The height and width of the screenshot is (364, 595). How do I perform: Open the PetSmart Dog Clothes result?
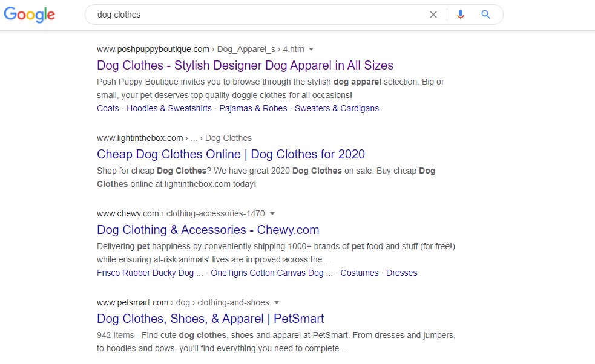click(210, 319)
